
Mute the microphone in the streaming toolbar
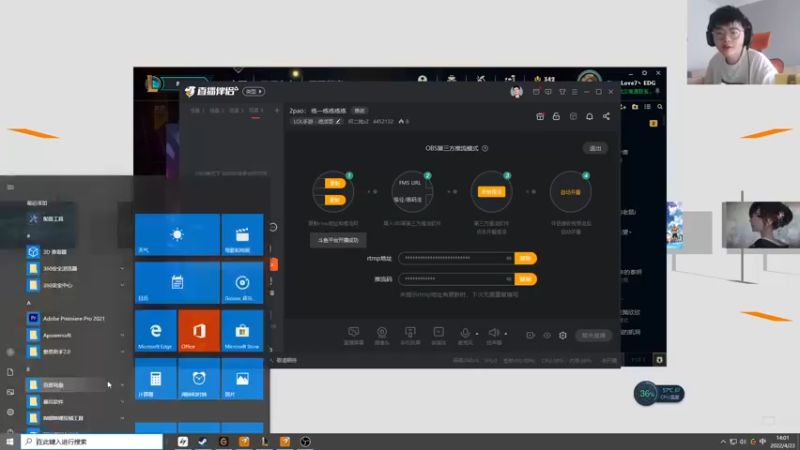[x=465, y=333]
